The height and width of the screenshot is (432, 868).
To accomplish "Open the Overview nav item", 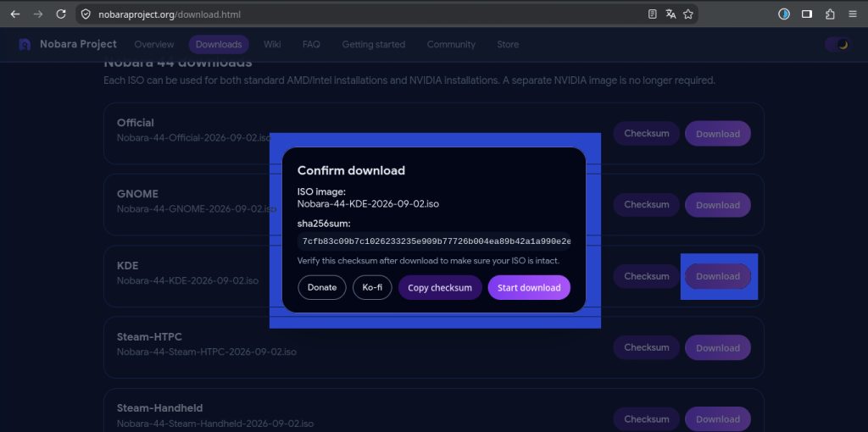I will 154,44.
